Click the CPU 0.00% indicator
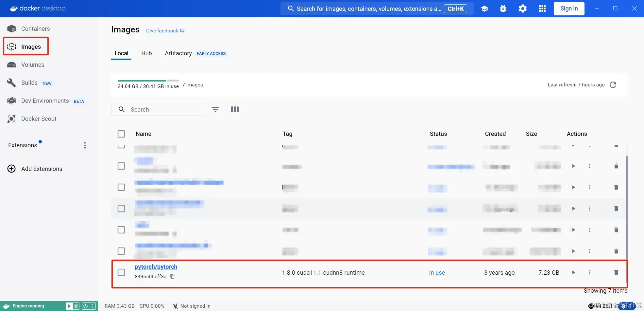The image size is (644, 311). (152, 306)
